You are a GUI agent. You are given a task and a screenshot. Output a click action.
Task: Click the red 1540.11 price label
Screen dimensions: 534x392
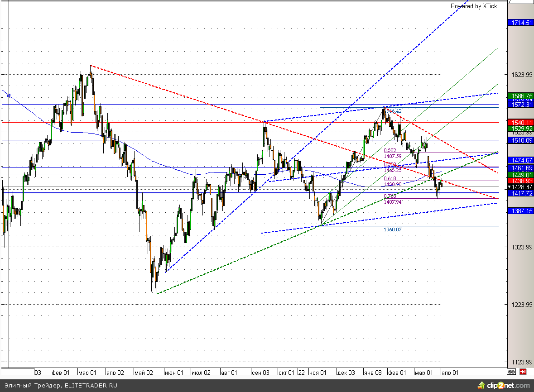(520, 122)
